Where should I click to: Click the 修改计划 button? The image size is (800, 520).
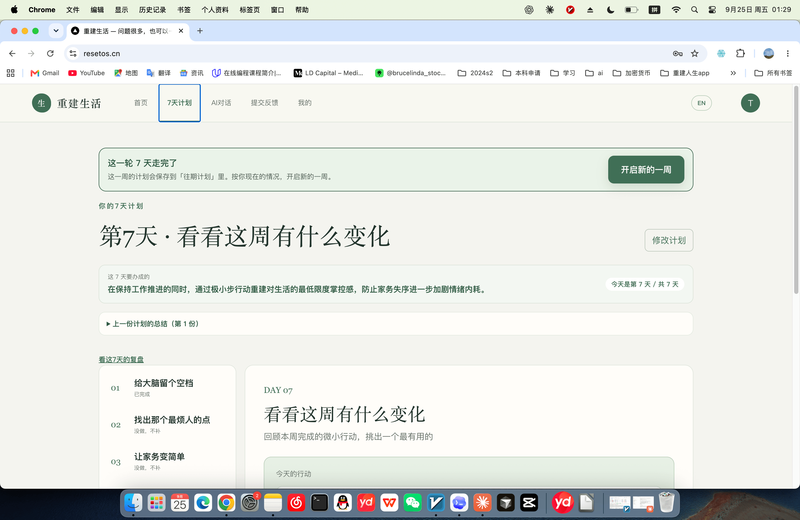tap(669, 240)
